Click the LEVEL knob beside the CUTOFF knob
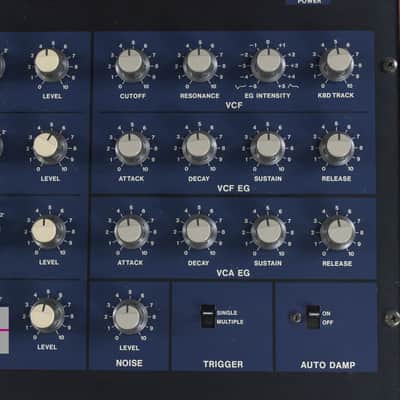400x400 pixels. tap(51, 64)
